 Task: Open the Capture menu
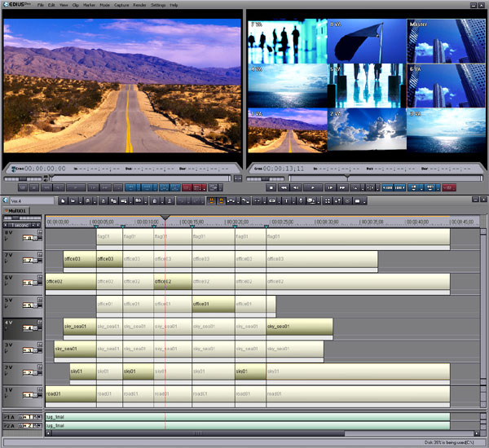(121, 5)
